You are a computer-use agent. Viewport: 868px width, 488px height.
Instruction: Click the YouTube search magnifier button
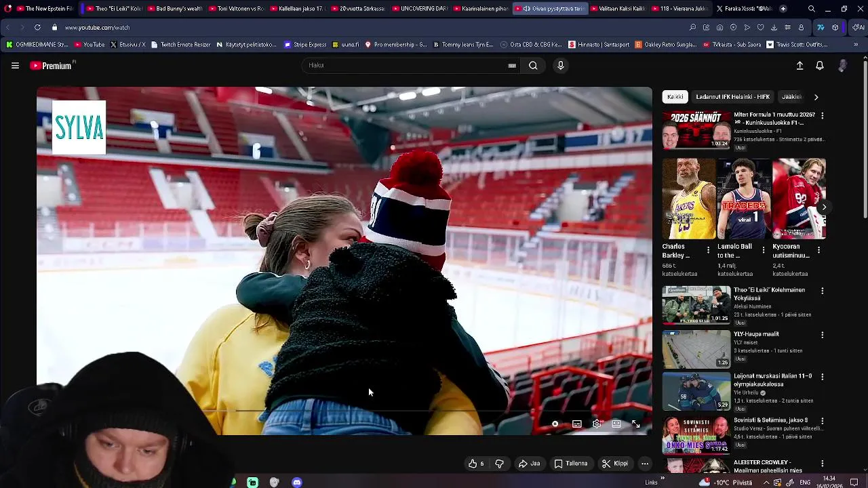[533, 66]
